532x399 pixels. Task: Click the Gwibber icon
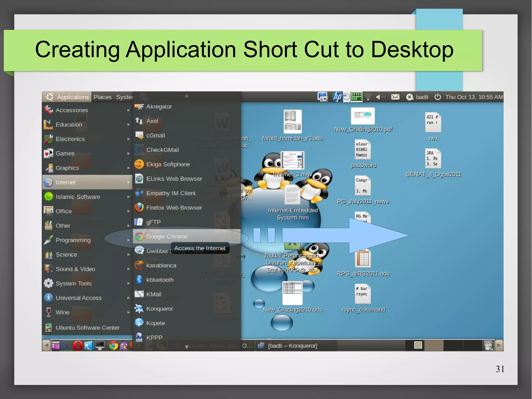[x=139, y=251]
